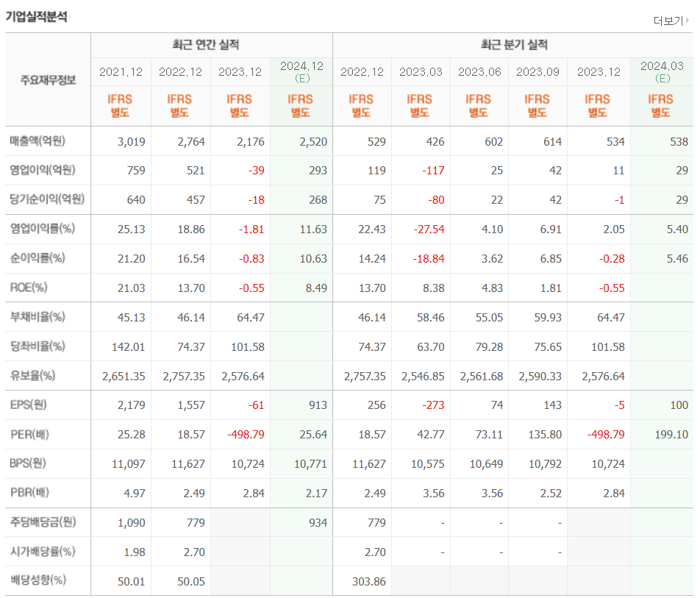Click the quarterly sales value 529

point(376,142)
